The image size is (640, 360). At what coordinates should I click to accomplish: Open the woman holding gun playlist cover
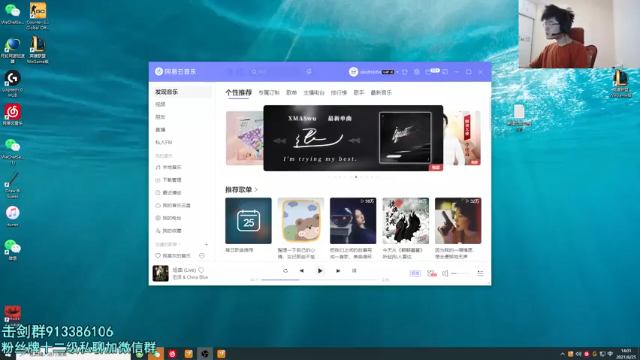click(x=458, y=221)
